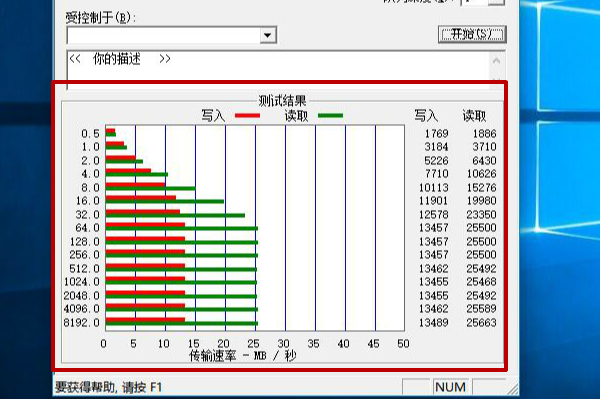Click the 传输速率 axis label

213,356
